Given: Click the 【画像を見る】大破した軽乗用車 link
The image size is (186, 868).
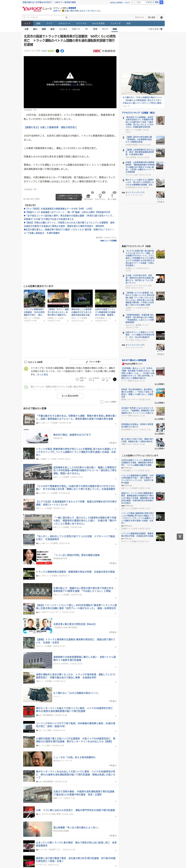Looking at the screenshot, I should point(50,127).
